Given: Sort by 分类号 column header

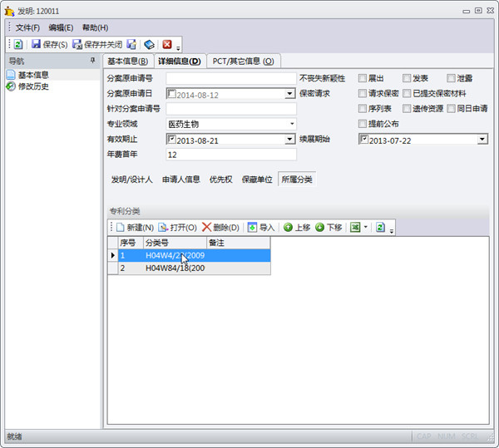Looking at the screenshot, I should click(175, 243).
